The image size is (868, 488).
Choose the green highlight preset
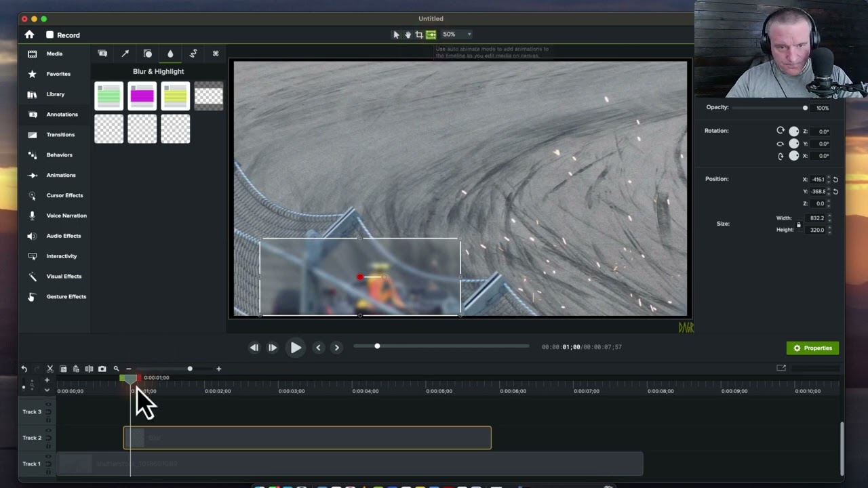click(x=108, y=96)
